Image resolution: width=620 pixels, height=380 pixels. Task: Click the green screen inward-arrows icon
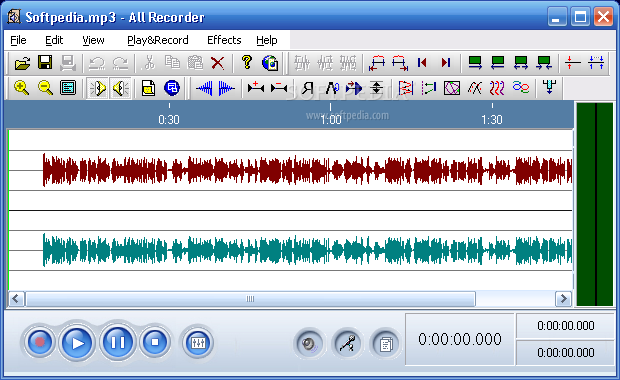coord(544,63)
